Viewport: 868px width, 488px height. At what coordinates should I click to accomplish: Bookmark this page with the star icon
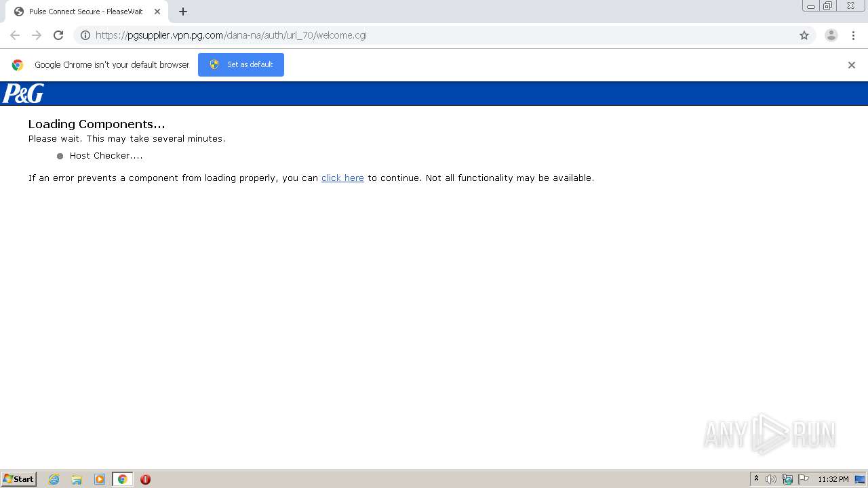[804, 35]
